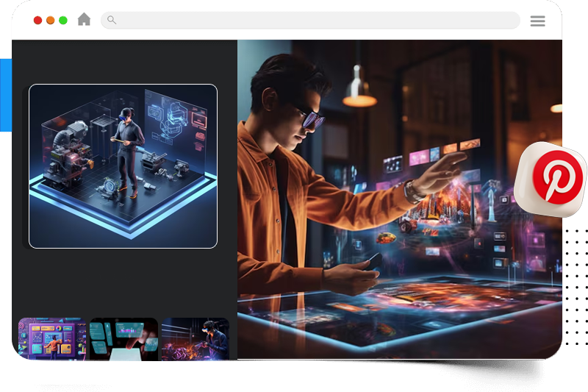Click the red close window dot
The height and width of the screenshot is (392, 588).
pos(38,20)
